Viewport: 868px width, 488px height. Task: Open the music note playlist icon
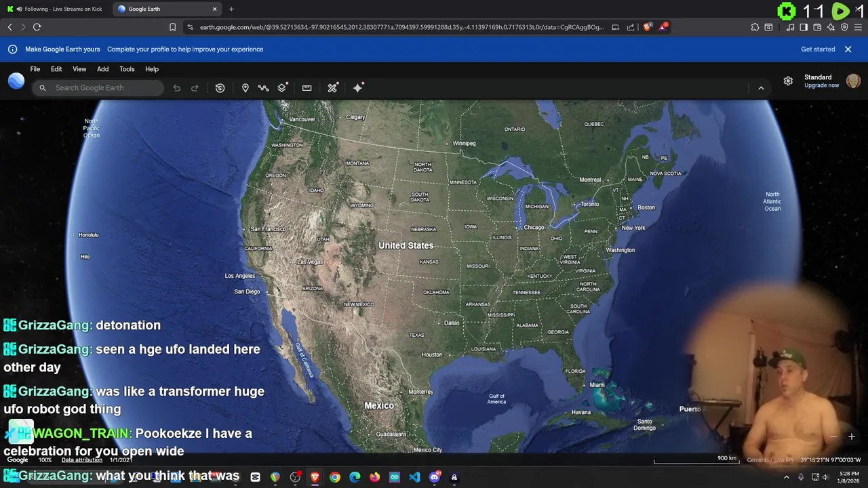point(790,27)
